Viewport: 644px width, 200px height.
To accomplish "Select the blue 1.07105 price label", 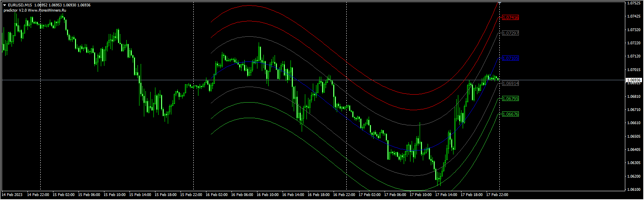I will 510,59.
